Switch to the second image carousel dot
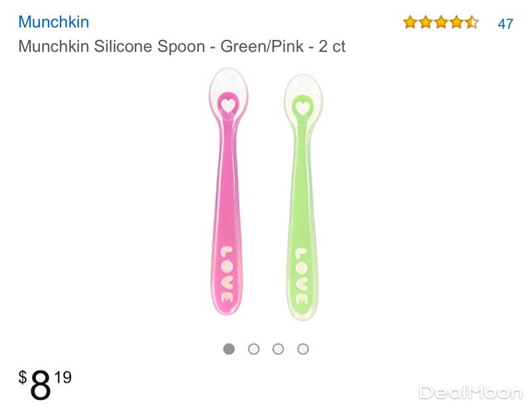532x408 pixels. [253, 349]
